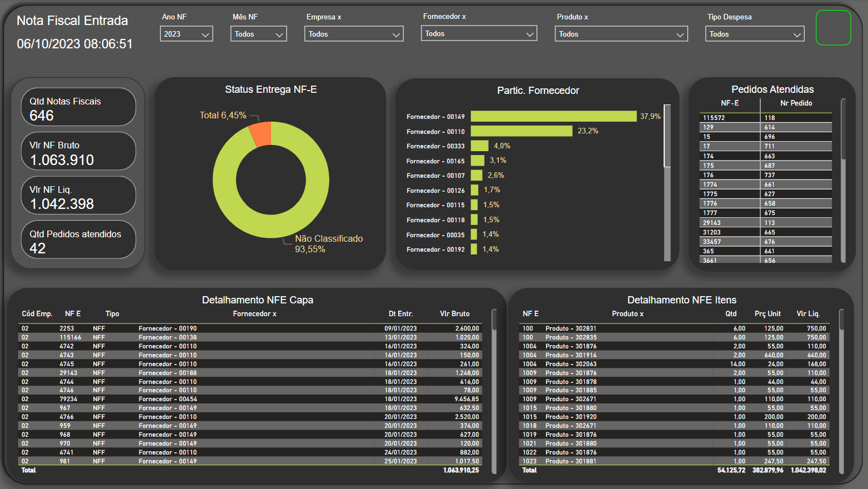
Task: Click the Nota Fiscal Entrada title
Action: pyautogui.click(x=72, y=21)
